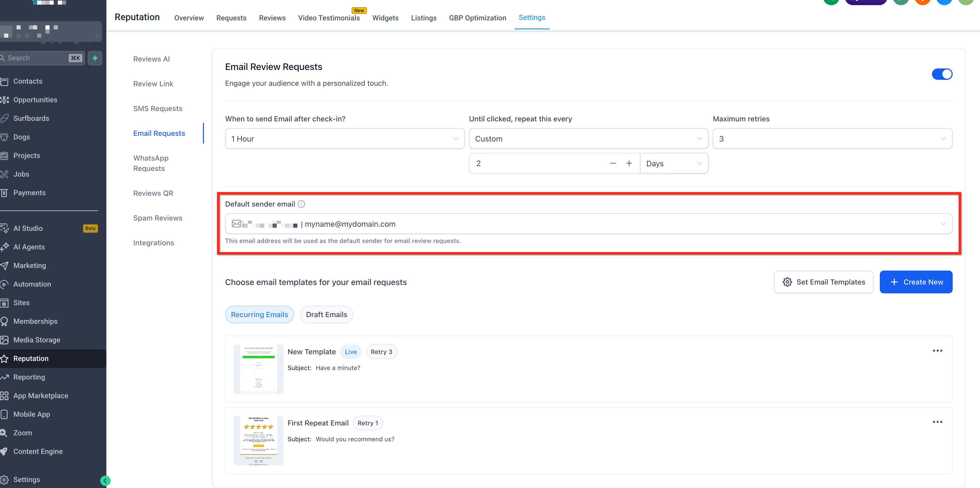Switch to the Overview tab
This screenshot has width=980, height=488.
point(189,18)
